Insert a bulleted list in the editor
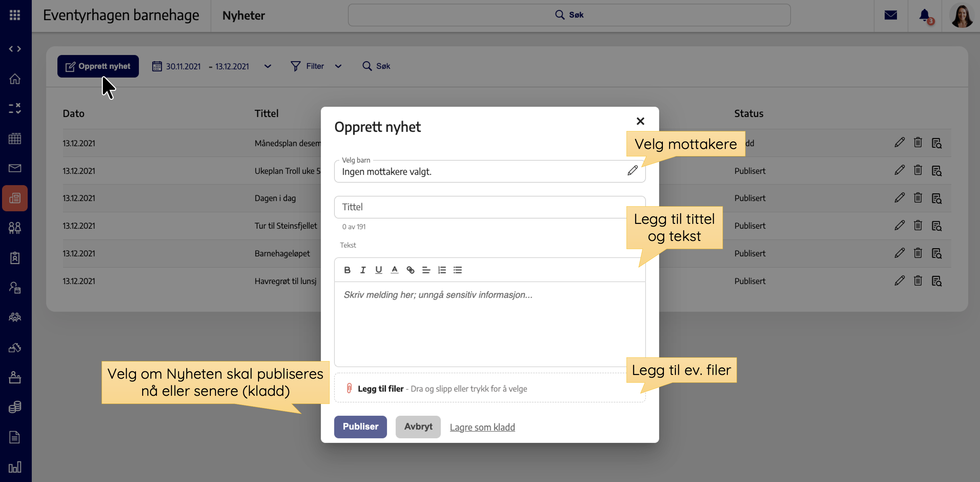This screenshot has height=482, width=980. [x=457, y=270]
